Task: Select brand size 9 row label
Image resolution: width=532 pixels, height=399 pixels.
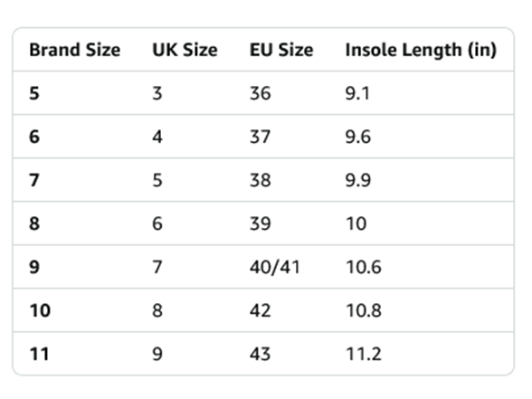Action: [x=34, y=267]
